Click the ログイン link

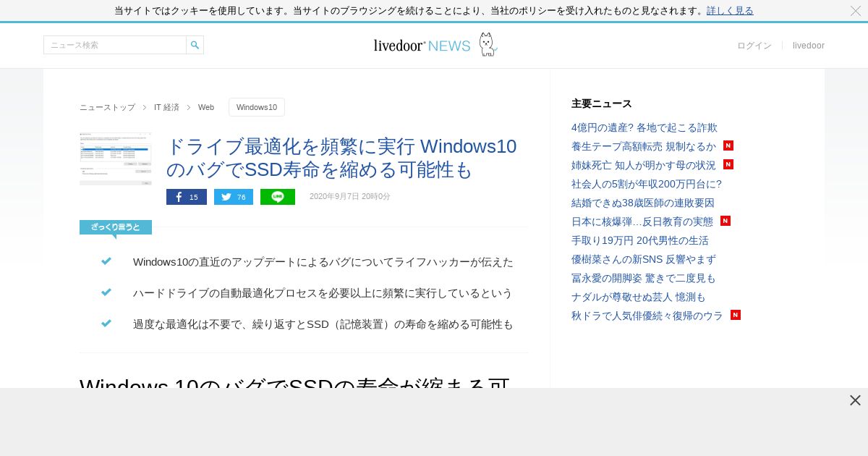pos(754,46)
